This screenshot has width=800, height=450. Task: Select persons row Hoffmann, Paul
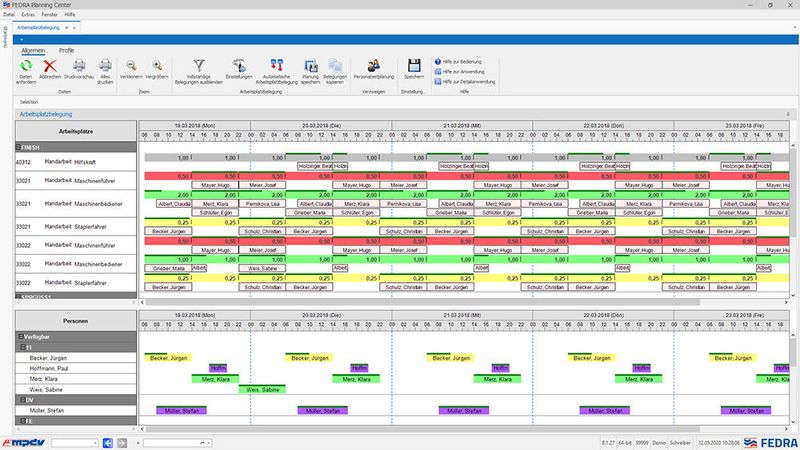pyautogui.click(x=76, y=368)
